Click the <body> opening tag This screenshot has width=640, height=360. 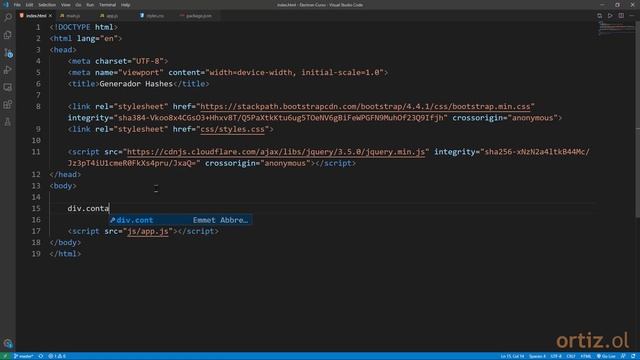point(63,186)
